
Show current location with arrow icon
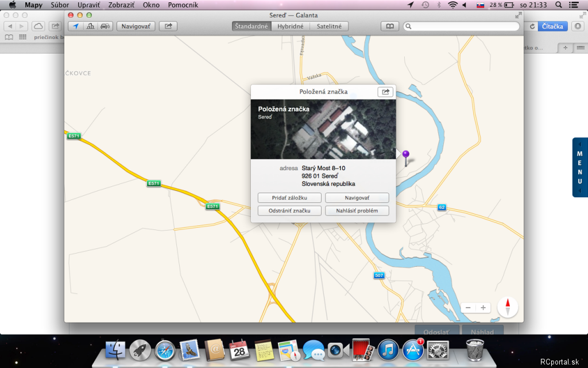(76, 26)
